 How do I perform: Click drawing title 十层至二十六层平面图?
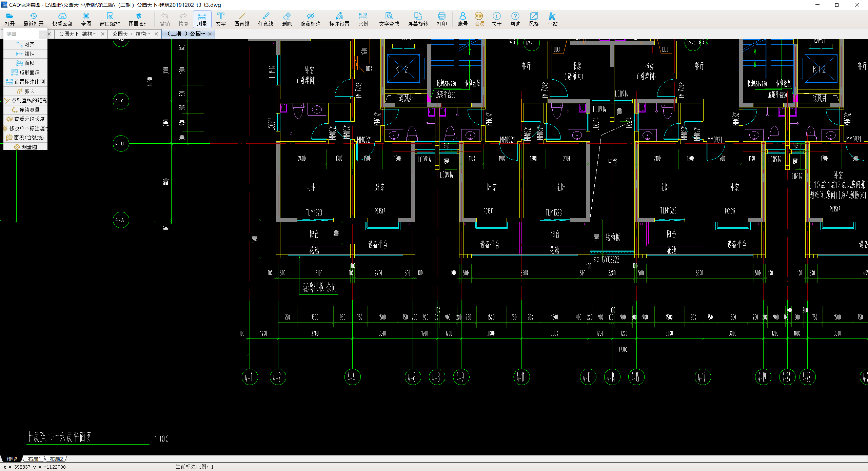tap(59, 437)
